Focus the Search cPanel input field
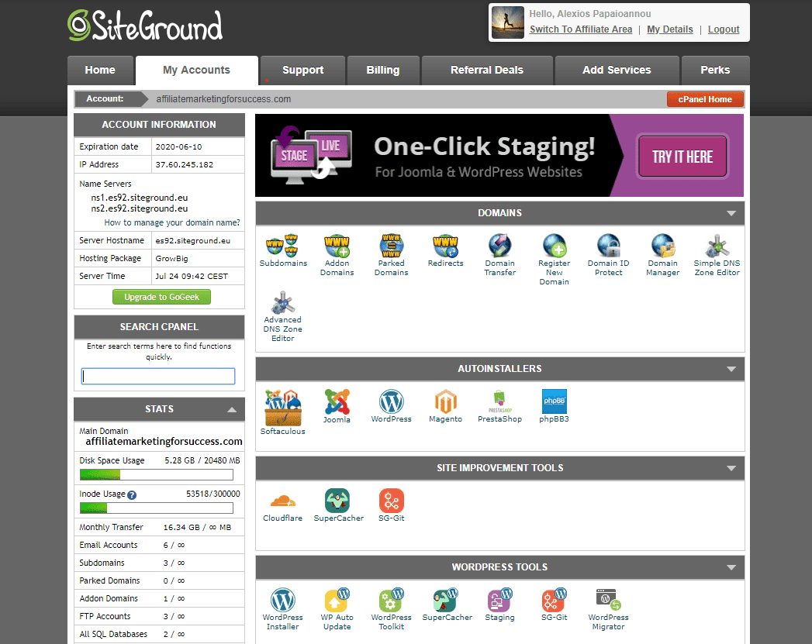The height and width of the screenshot is (644, 812). click(158, 376)
